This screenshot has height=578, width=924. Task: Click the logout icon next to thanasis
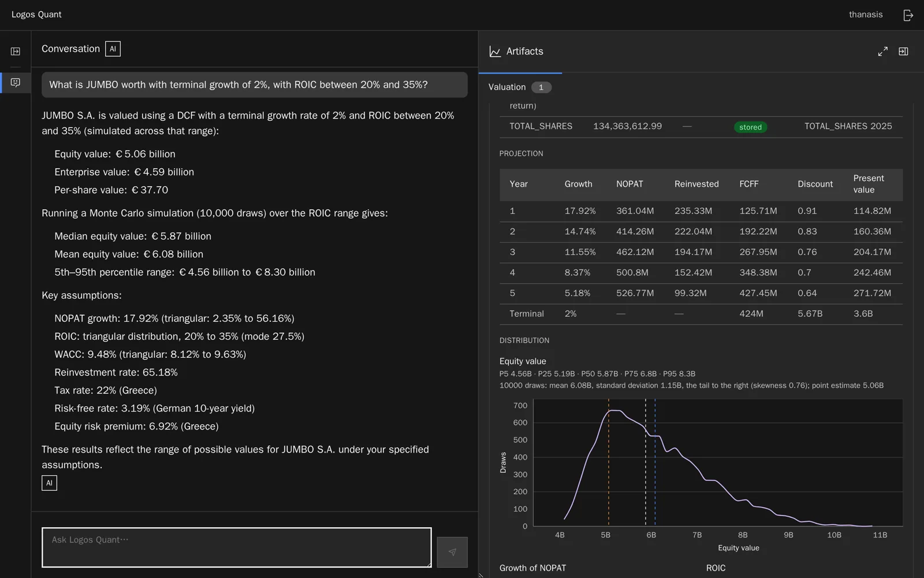908,15
